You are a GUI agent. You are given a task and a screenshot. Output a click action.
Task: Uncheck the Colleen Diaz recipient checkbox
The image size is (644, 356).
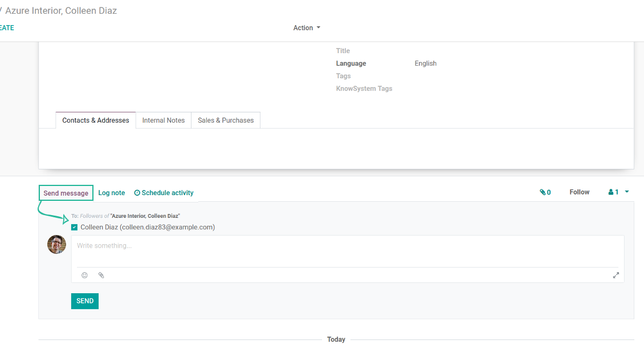75,227
